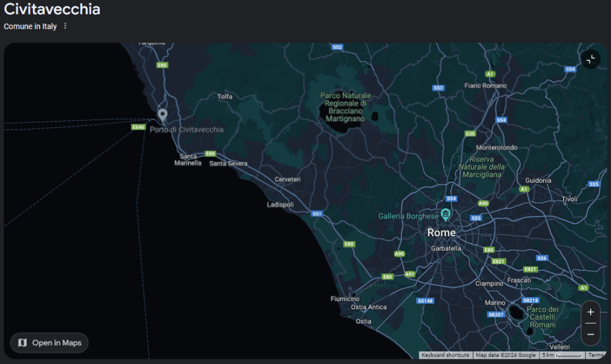The width and height of the screenshot is (611, 364).
Task: Zoom in with the plus button
Action: point(591,312)
